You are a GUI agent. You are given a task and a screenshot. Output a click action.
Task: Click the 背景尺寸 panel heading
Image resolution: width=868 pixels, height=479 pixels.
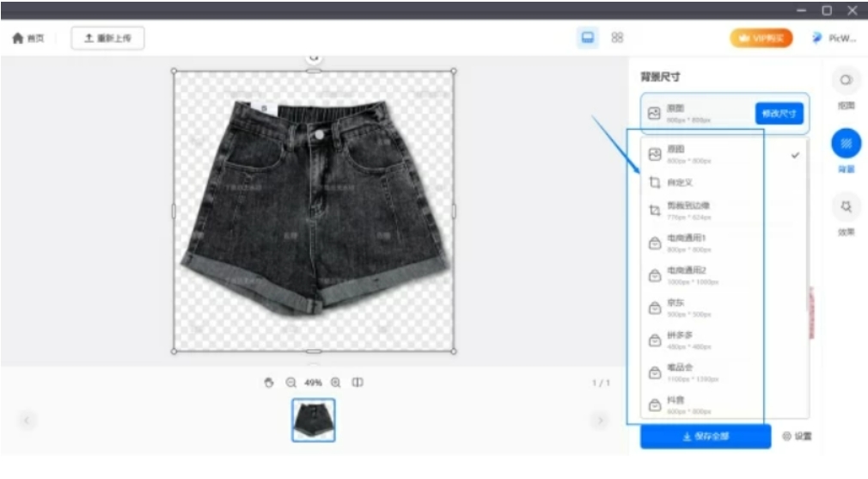[x=660, y=77]
